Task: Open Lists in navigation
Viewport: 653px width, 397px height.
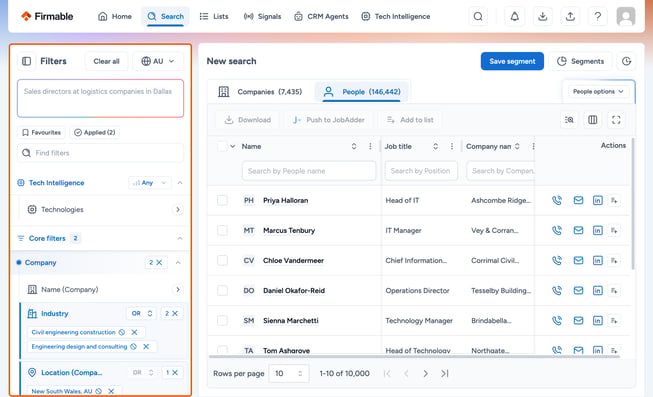Action: tap(214, 17)
